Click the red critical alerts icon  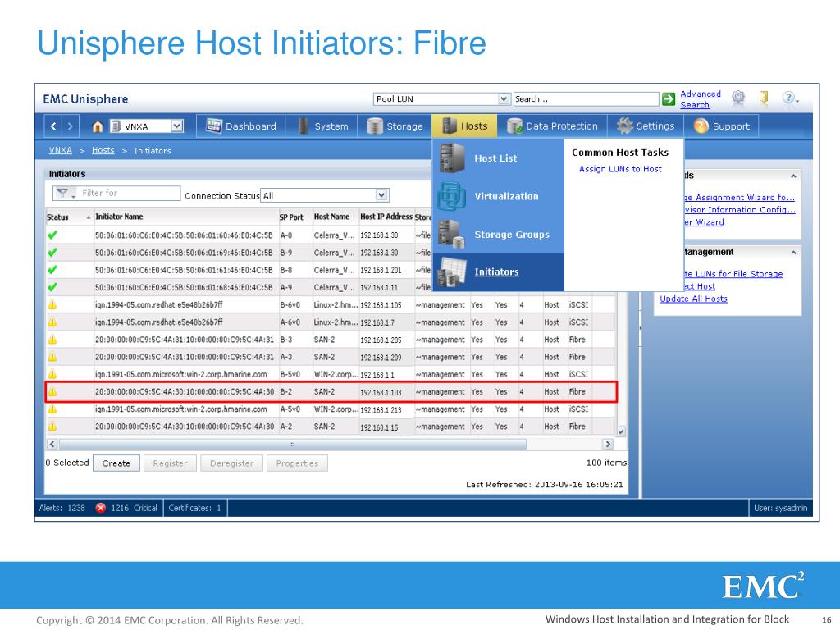(x=100, y=508)
